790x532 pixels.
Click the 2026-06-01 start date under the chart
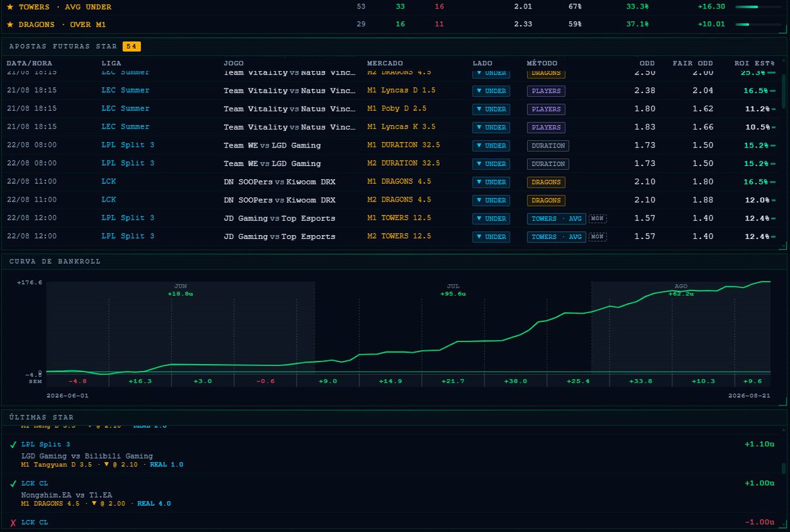67,396
